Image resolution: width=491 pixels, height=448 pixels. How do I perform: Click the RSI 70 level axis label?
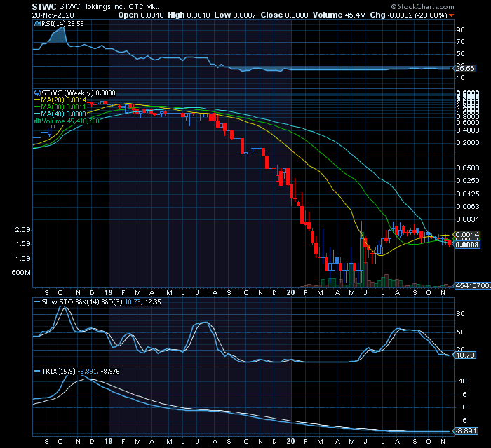(460, 42)
